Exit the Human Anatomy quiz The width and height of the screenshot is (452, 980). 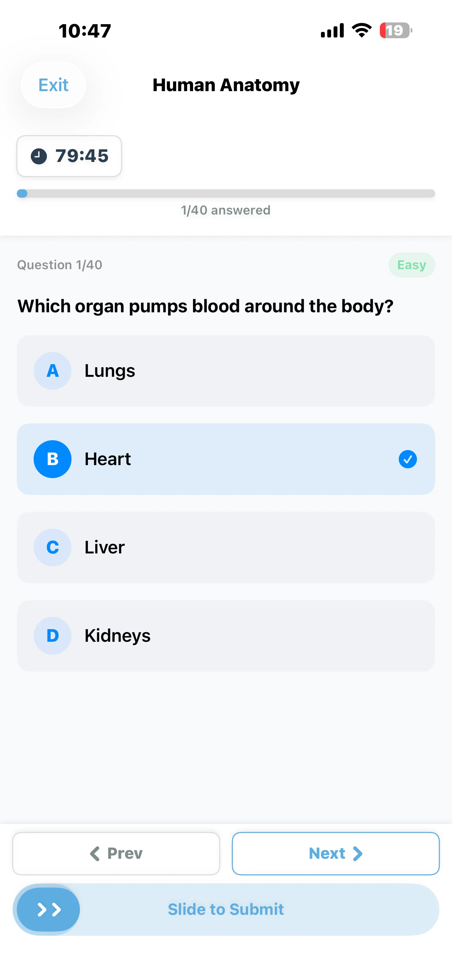pos(53,85)
